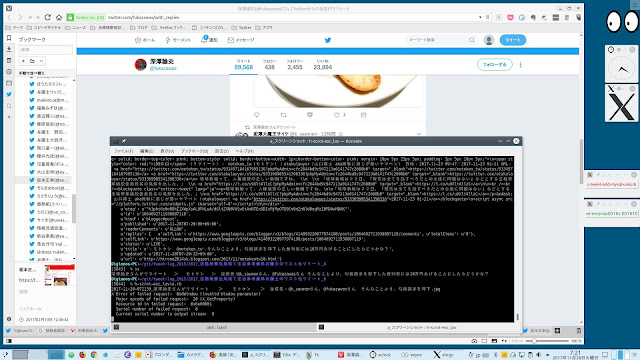This screenshot has height=360, width=640.
Task: Open Bookmarks panel icon in sidebar
Action: tap(9, 38)
